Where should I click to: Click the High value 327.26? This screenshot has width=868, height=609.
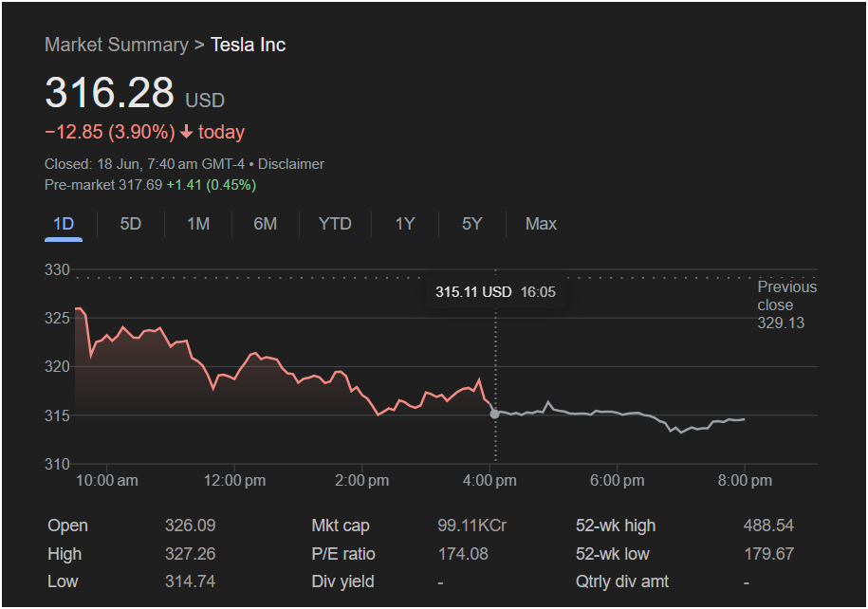[x=191, y=554]
